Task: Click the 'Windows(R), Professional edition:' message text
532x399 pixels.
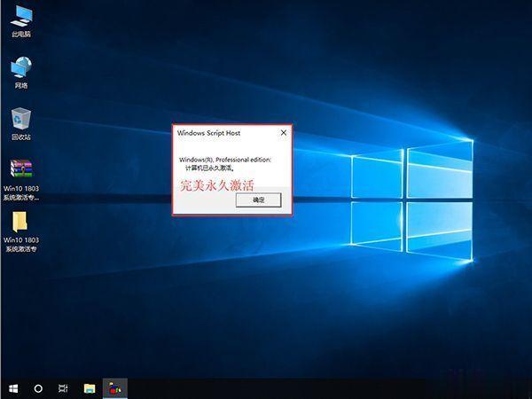Action: pyautogui.click(x=224, y=159)
